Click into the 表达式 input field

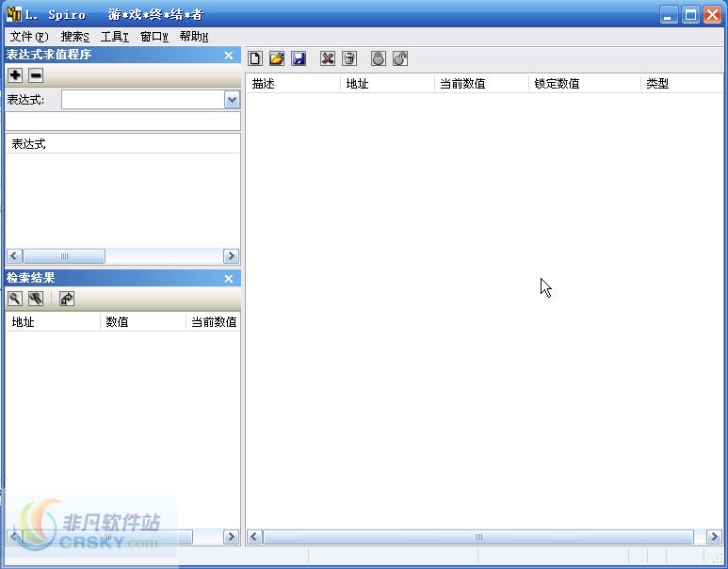[143, 100]
